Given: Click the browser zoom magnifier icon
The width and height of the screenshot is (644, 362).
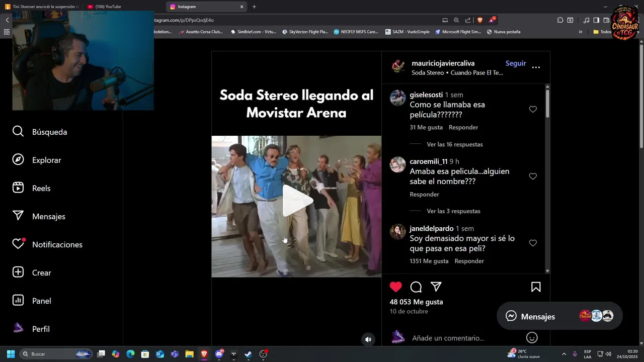Looking at the screenshot, I should point(456,20).
